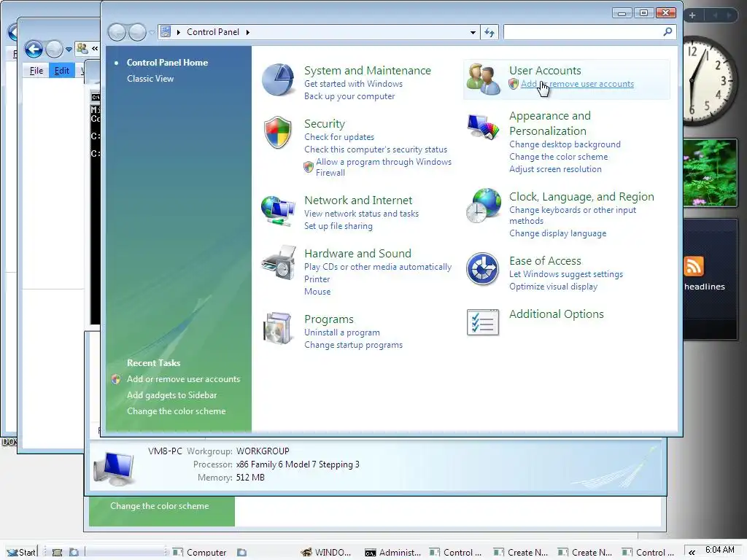Screen dimensions: 747x560
Task: Click Change display language
Action: point(557,233)
